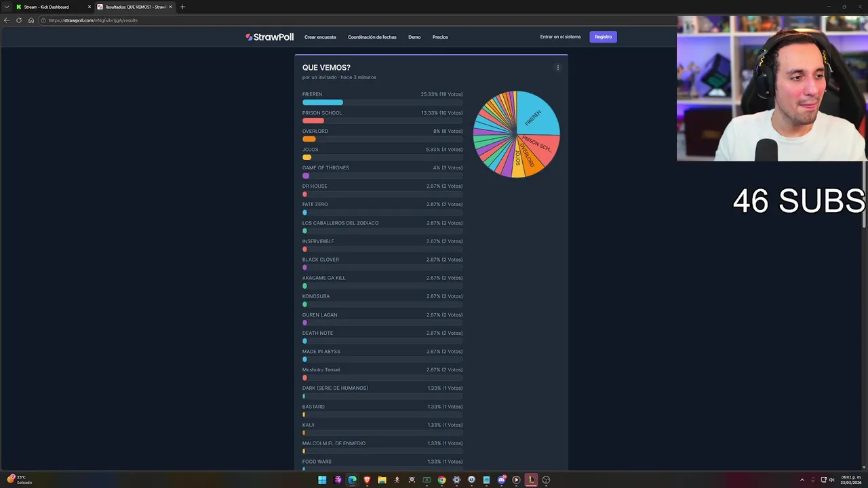Click the volume speaker tray icon
This screenshot has height=488, width=868.
(x=832, y=480)
